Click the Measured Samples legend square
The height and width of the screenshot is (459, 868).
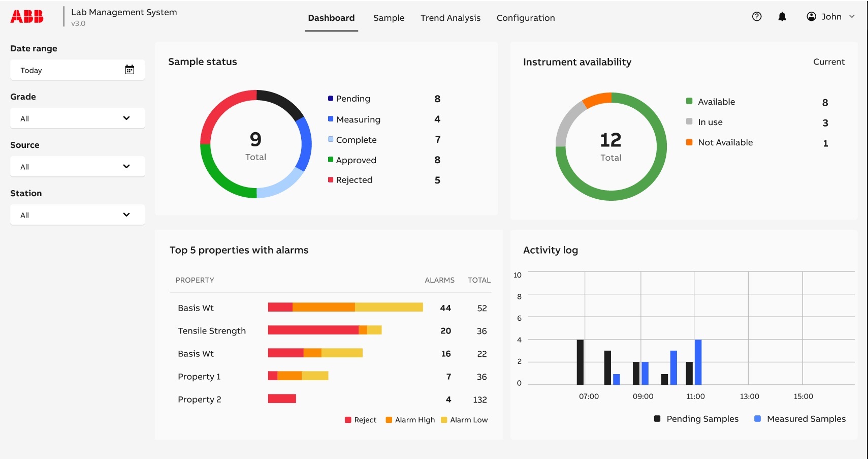[x=757, y=419]
